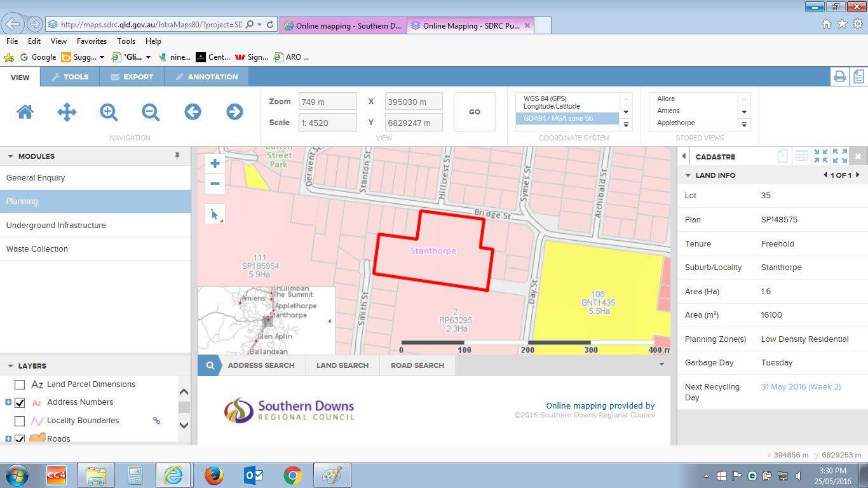Toggle Locality Boundaries layer checkbox
The image size is (868, 488).
coord(20,421)
